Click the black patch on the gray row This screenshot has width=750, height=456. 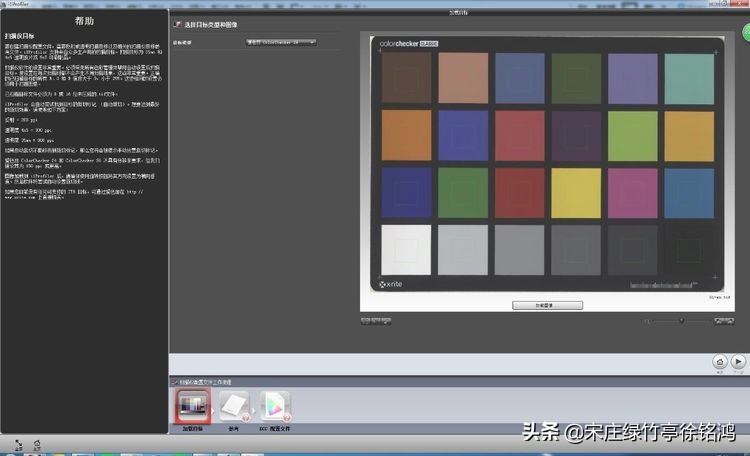click(x=689, y=250)
